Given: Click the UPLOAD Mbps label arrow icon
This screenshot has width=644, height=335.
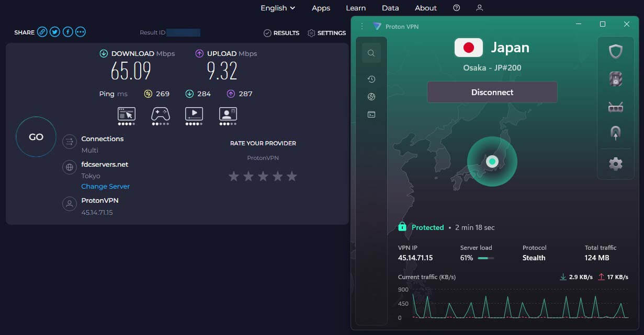Looking at the screenshot, I should click(199, 53).
